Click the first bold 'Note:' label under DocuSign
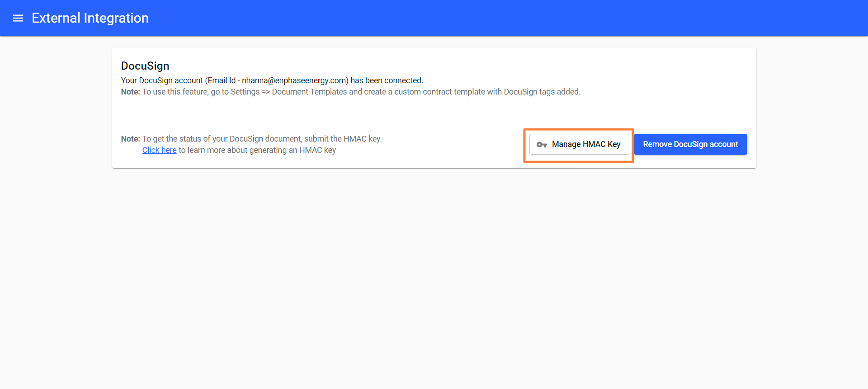The width and height of the screenshot is (868, 389). 130,92
